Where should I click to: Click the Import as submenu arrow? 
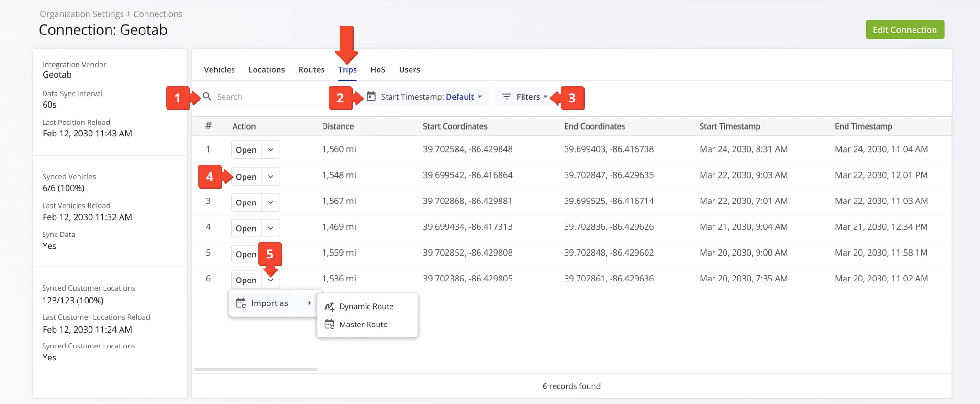coord(310,303)
